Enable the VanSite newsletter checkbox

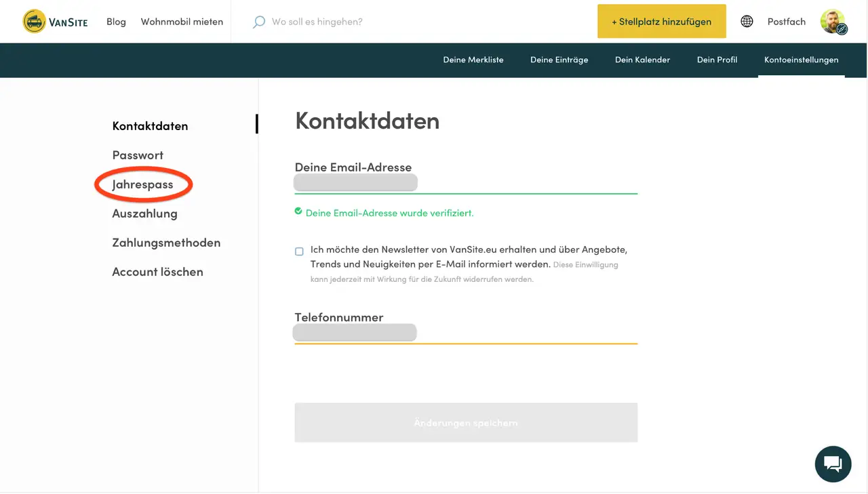click(x=299, y=251)
